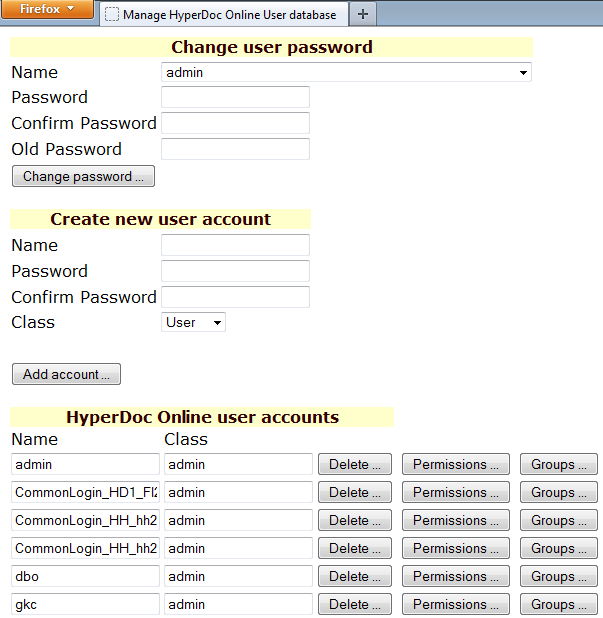Image resolution: width=603 pixels, height=618 pixels.
Task: Open Groups for the gkc account
Action: pyautogui.click(x=558, y=604)
